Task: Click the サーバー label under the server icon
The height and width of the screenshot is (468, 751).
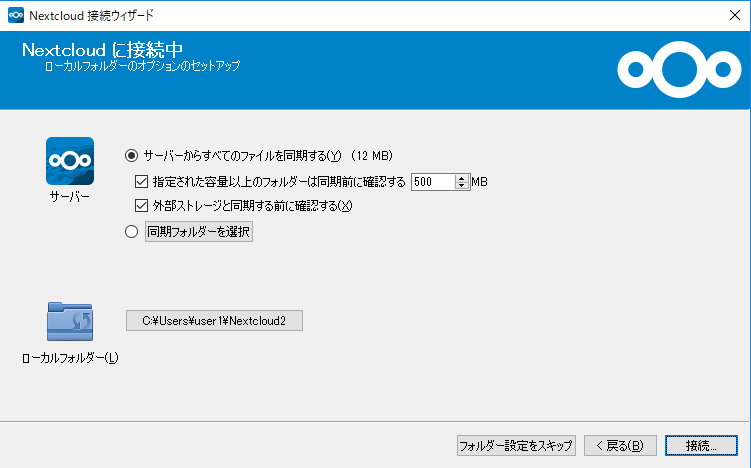Action: (70, 196)
